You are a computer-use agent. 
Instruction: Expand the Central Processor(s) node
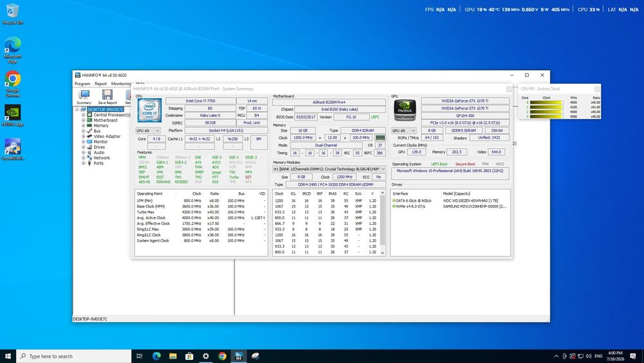(83, 115)
